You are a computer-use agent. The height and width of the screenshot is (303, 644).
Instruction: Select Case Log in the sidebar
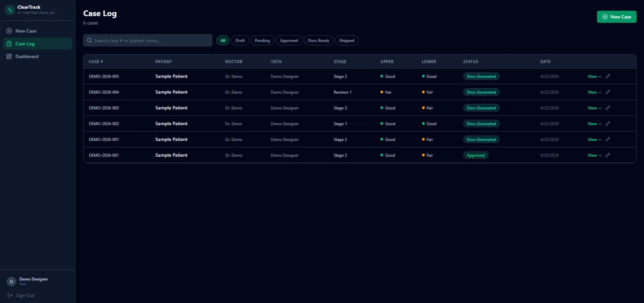coord(37,44)
